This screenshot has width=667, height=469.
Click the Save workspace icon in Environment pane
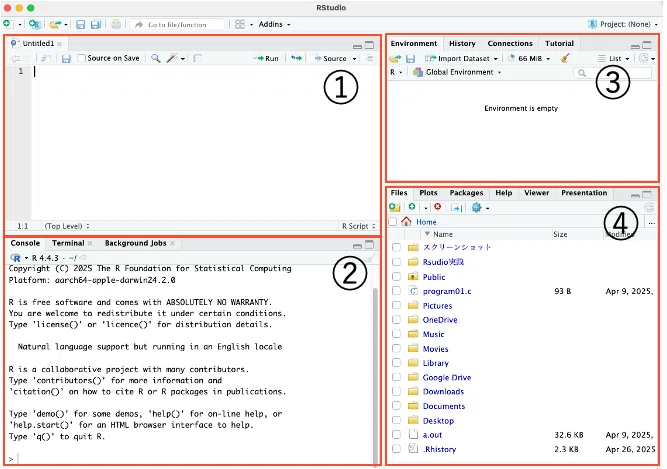tap(410, 58)
